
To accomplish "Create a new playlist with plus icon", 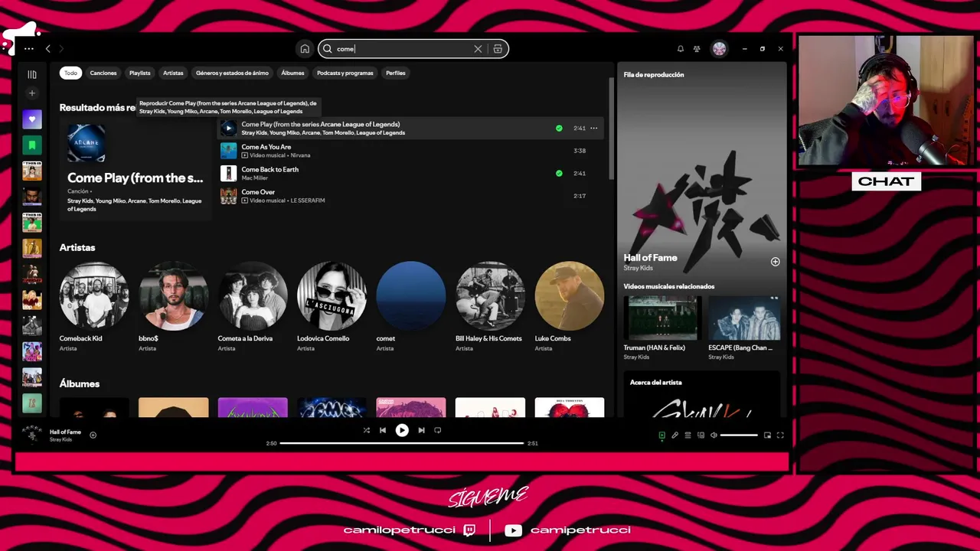I will 31,93.
